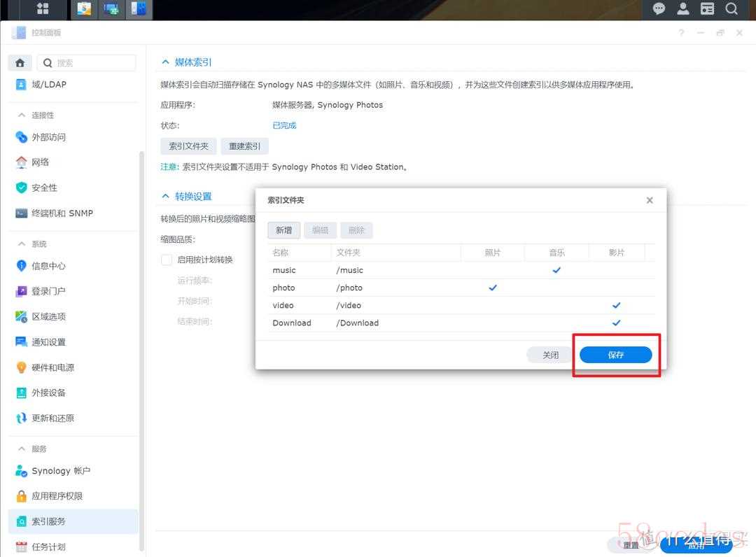Click the 删除 button in dialog
The image size is (756, 557).
[x=356, y=230]
